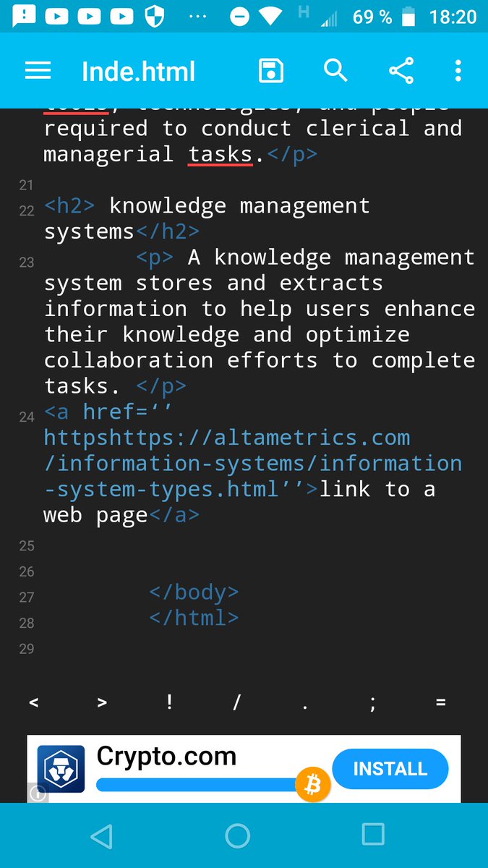Tap the shield security icon in status bar
The height and width of the screenshot is (868, 488).
[155, 16]
